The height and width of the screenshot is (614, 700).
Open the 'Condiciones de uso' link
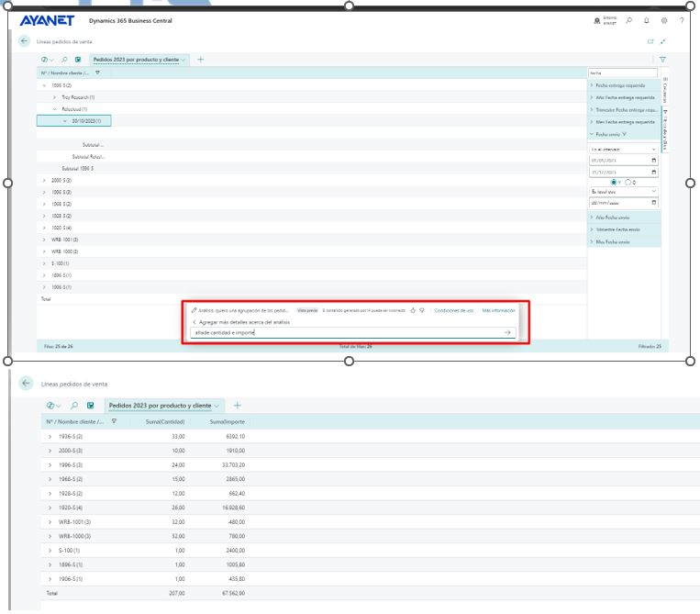click(455, 310)
